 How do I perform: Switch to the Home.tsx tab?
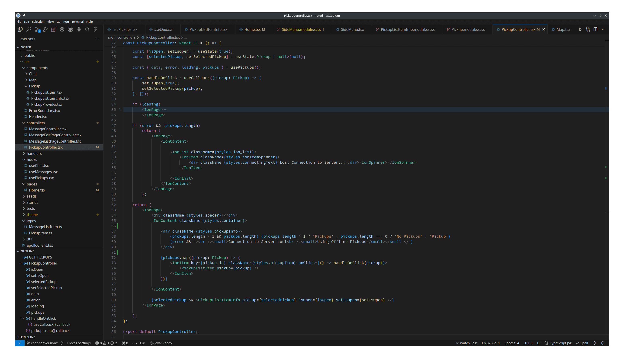[x=253, y=29]
